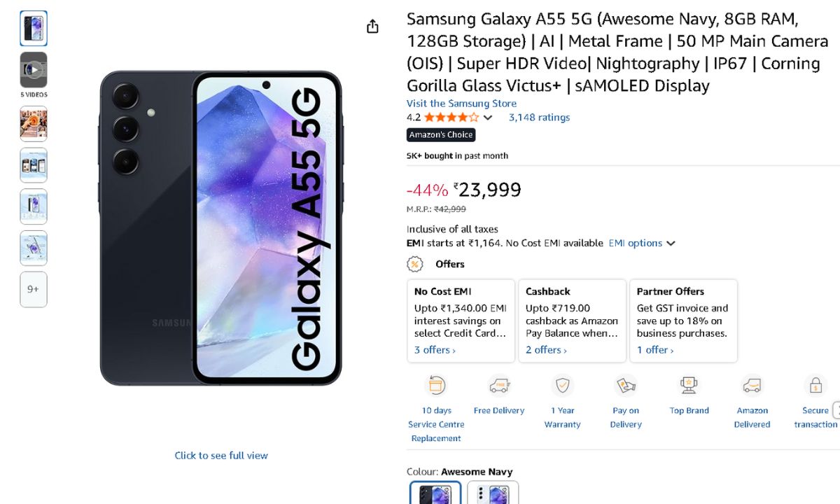Image resolution: width=840 pixels, height=504 pixels.
Task: Select the Awesome Navy colour swatch
Action: [x=435, y=493]
